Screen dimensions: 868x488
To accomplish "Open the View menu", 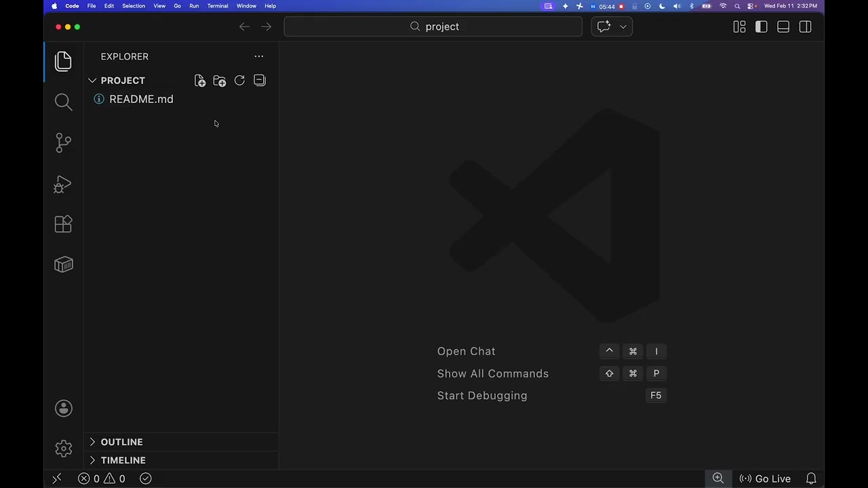I will [x=159, y=6].
